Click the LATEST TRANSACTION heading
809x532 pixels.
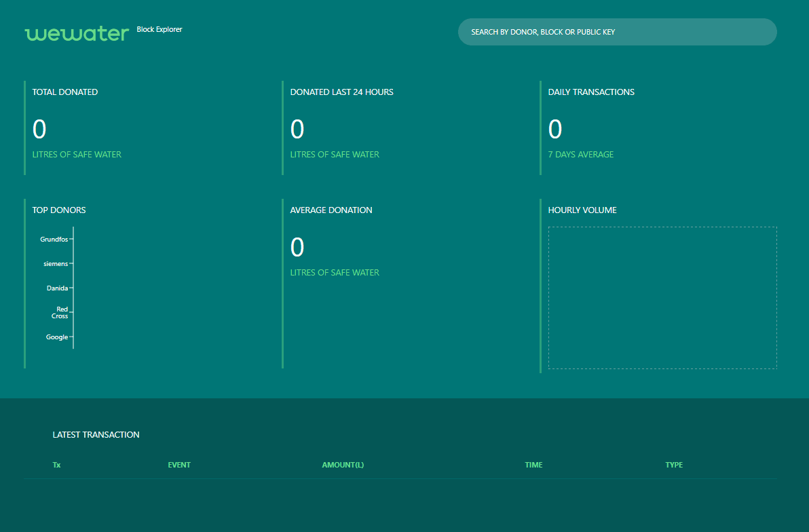point(96,434)
